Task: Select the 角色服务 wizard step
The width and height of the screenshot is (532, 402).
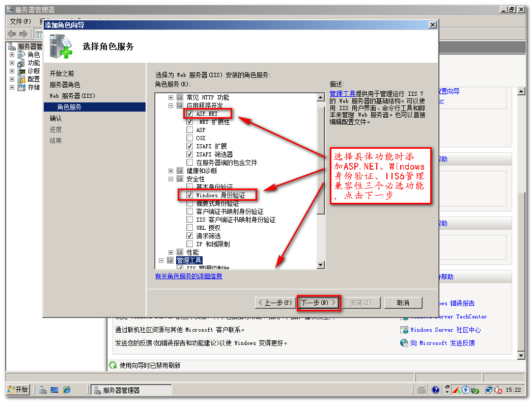Action: (95, 107)
